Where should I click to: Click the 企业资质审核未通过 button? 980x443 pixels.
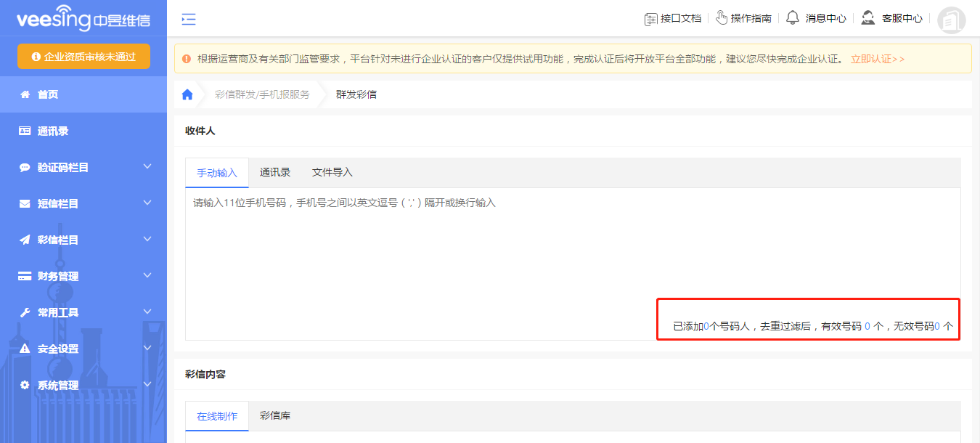83,56
